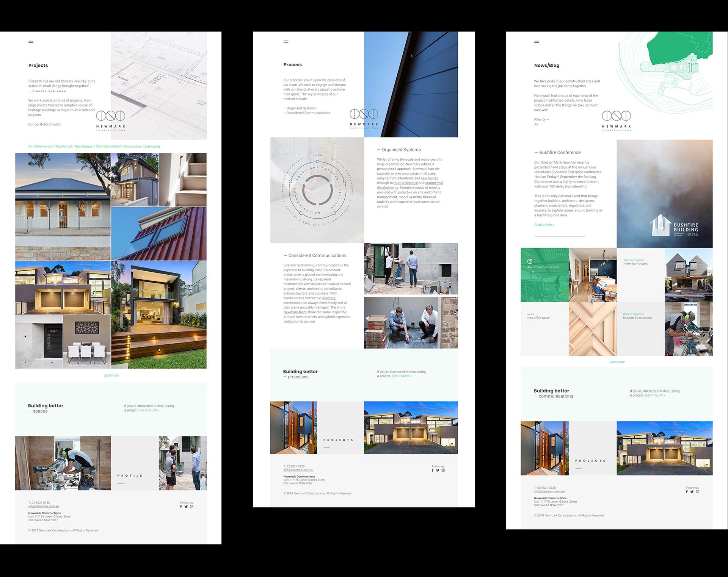Open hamburger menu on Projects page
Viewport: 728px width, 577px height.
coord(31,42)
